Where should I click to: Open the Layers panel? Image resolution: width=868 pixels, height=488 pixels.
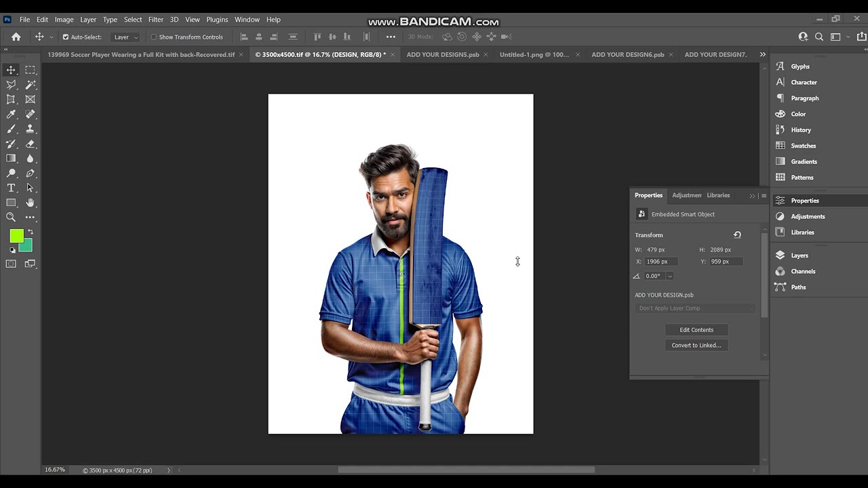[800, 256]
